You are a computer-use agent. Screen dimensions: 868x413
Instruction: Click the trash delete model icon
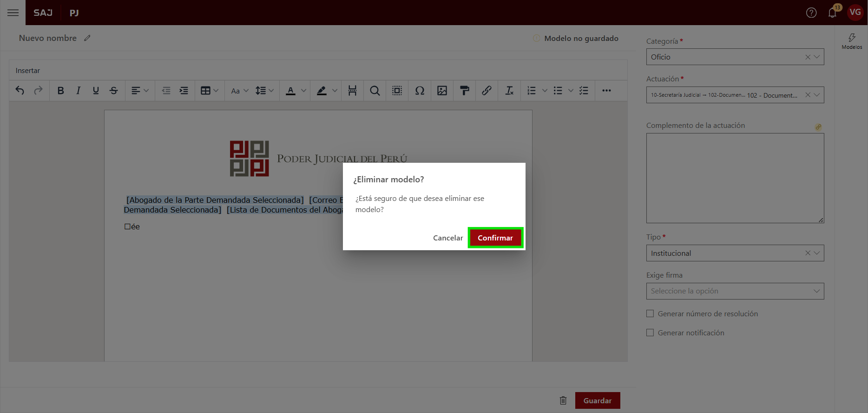pos(563,400)
